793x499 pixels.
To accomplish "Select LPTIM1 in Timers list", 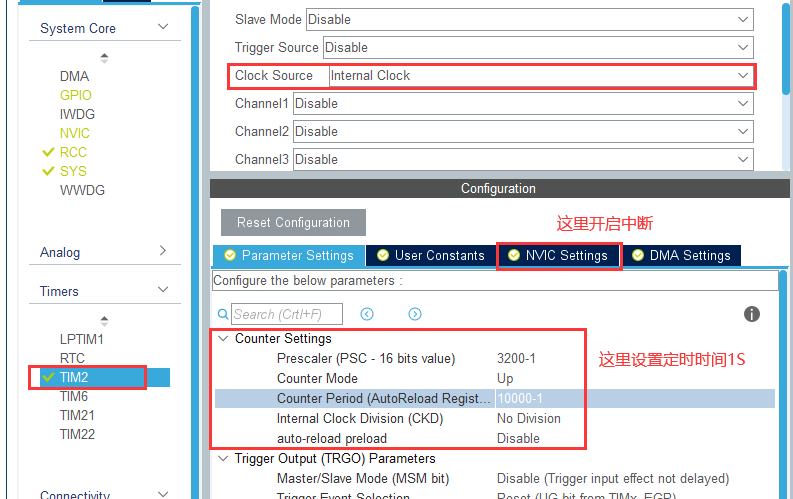I will click(x=81, y=339).
